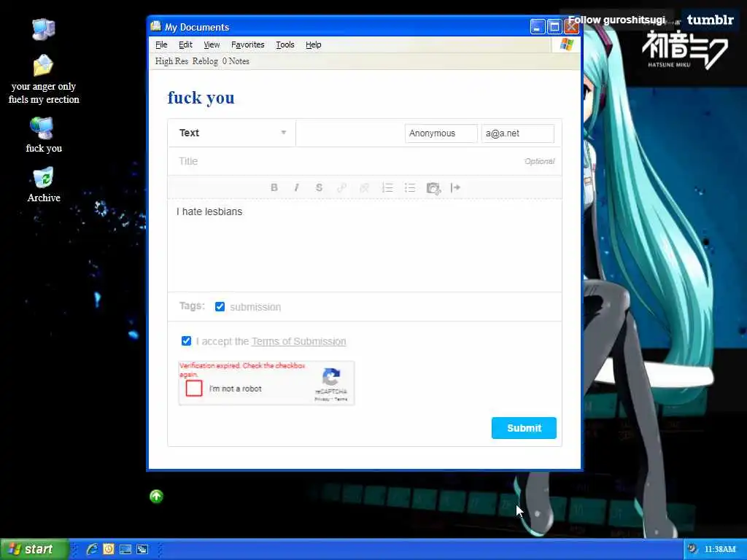Click the Show Desktop quick launch icon
The height and width of the screenshot is (560, 747).
click(x=125, y=550)
